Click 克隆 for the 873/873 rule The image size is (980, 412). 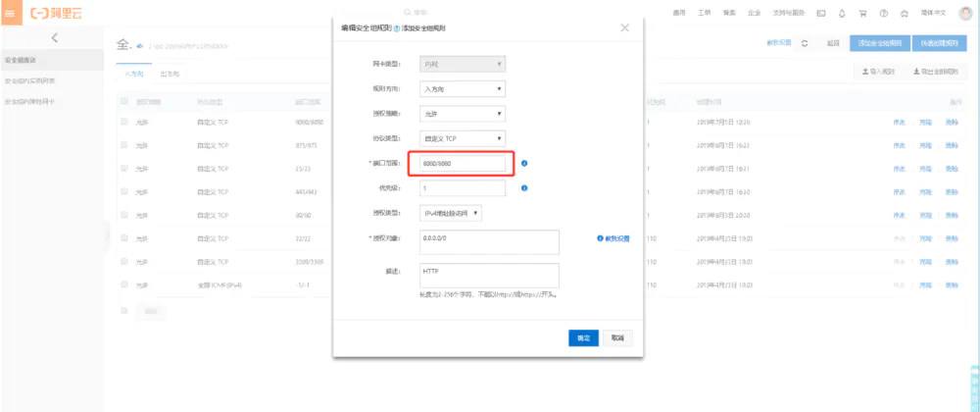pos(925,145)
